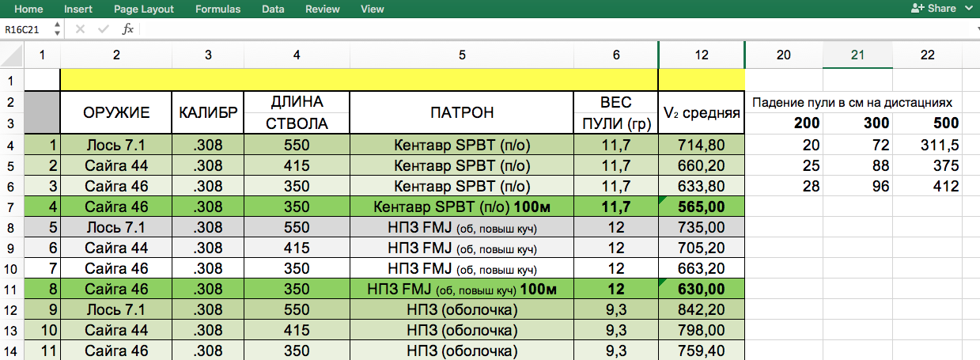Expand the formula bar using right-edge arrow
This screenshot has width=980, height=360.
(972, 29)
